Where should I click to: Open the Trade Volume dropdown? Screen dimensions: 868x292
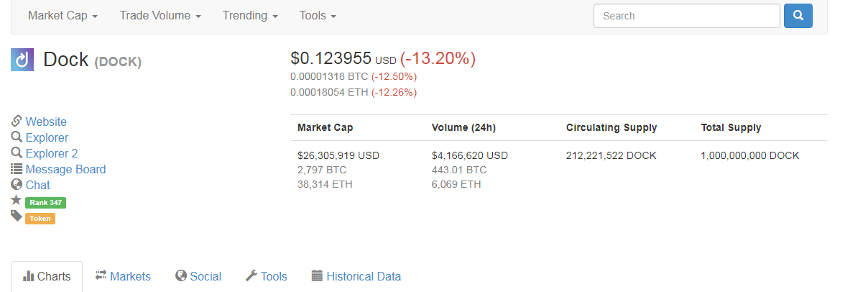click(160, 15)
